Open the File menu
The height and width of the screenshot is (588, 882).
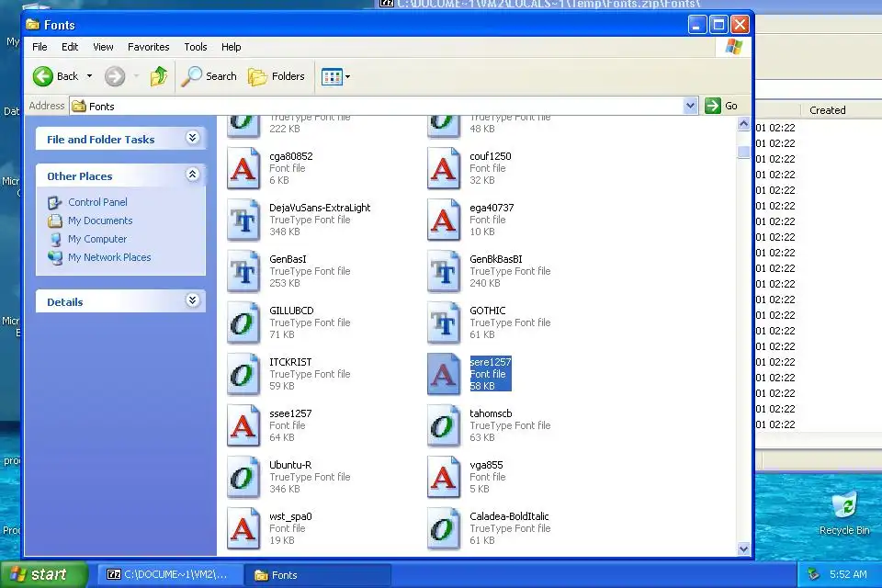(x=40, y=47)
